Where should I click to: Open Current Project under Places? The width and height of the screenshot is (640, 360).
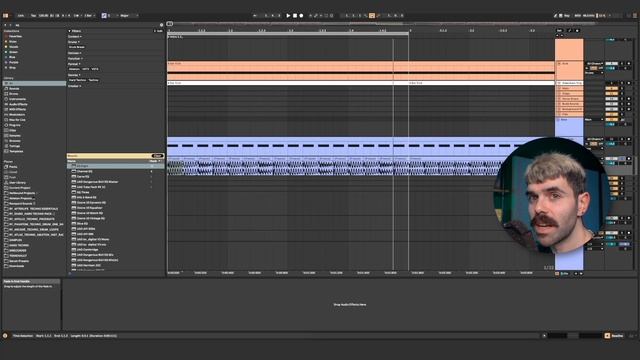pos(19,188)
